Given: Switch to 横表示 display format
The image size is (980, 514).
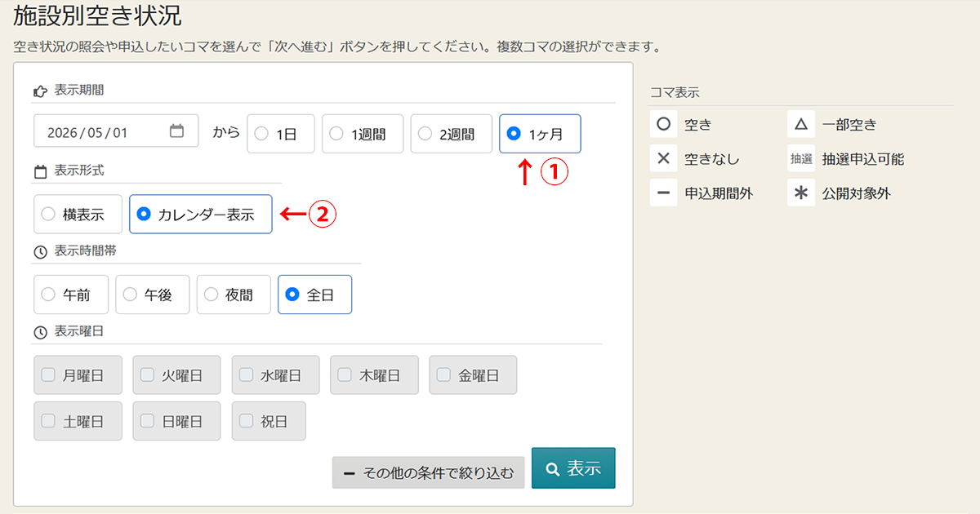Looking at the screenshot, I should pos(48,215).
